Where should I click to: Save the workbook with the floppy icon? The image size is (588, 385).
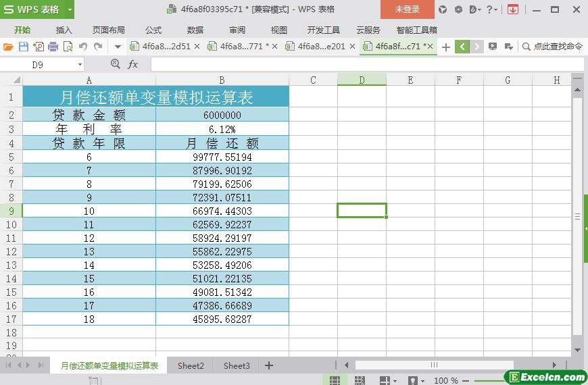(23, 47)
